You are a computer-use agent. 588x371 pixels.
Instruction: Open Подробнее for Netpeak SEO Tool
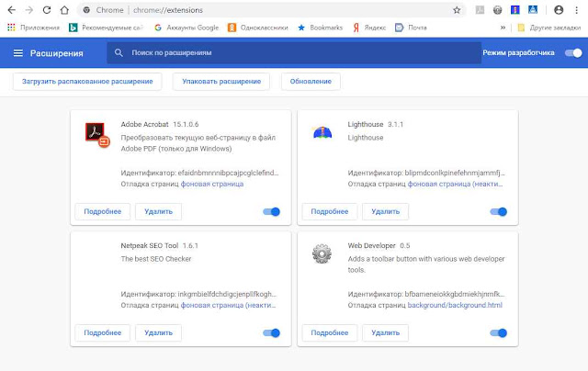point(102,332)
